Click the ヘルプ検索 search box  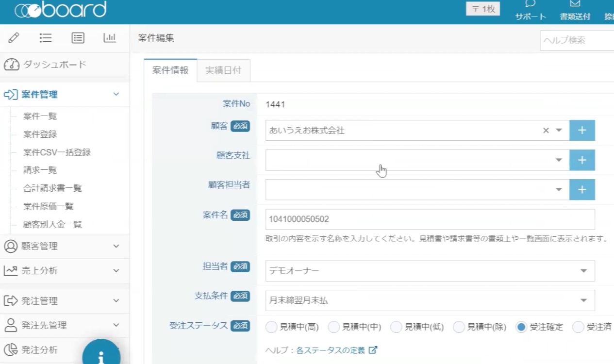pyautogui.click(x=577, y=40)
